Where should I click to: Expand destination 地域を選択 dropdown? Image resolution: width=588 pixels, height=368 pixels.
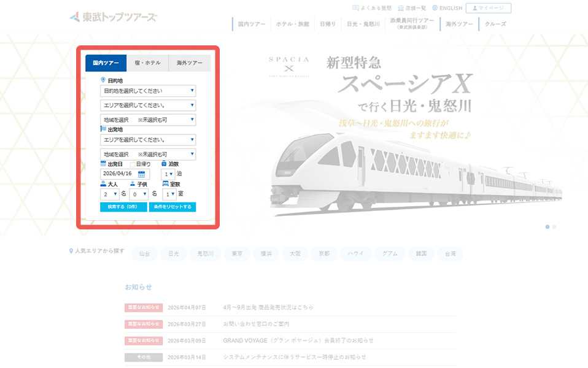click(x=148, y=120)
